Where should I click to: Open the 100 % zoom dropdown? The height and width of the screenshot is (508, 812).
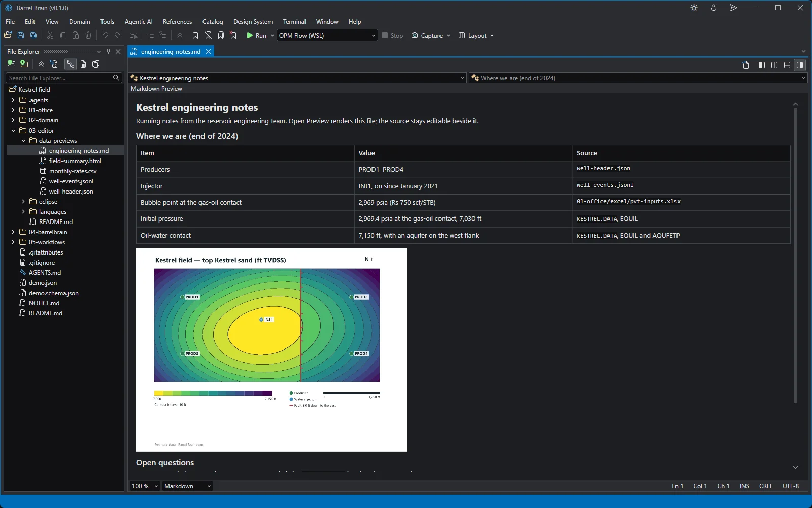point(145,486)
